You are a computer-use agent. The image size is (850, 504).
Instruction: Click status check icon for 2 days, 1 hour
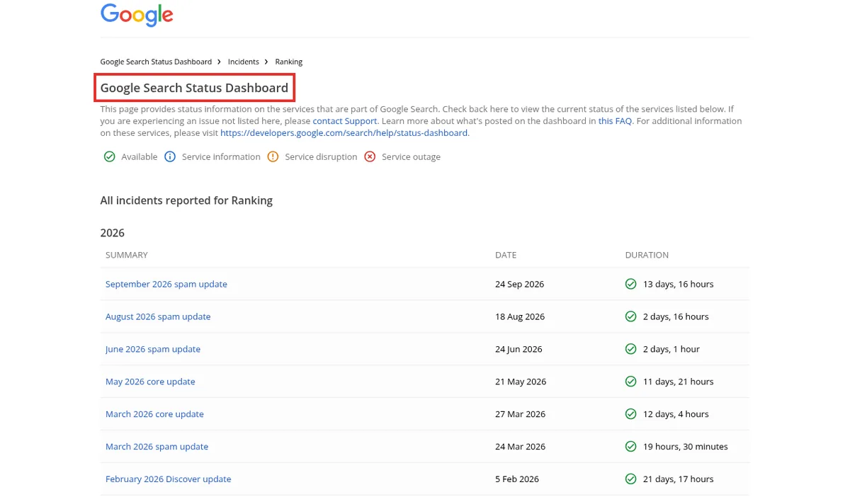(630, 349)
